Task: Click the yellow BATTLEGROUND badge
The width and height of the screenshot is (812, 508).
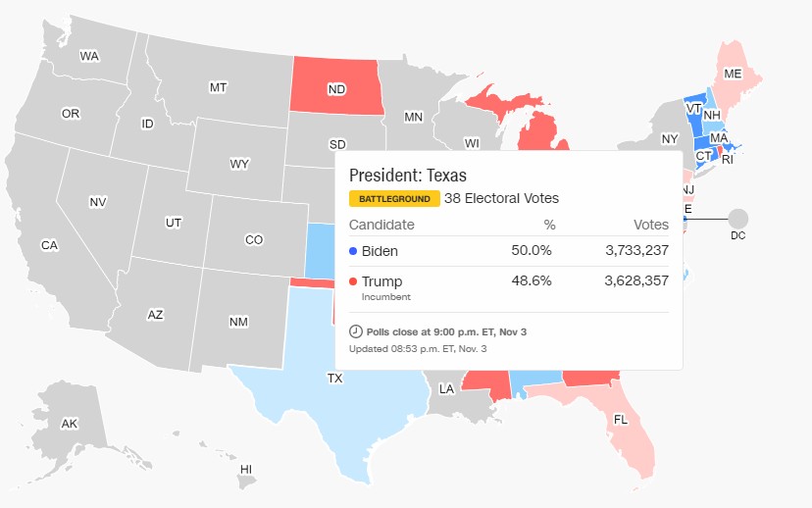Action: [393, 198]
